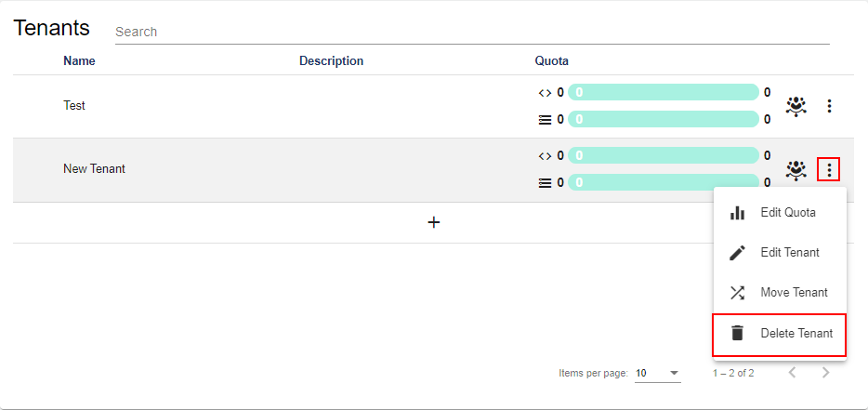Click the plus icon to add tenant

point(433,223)
